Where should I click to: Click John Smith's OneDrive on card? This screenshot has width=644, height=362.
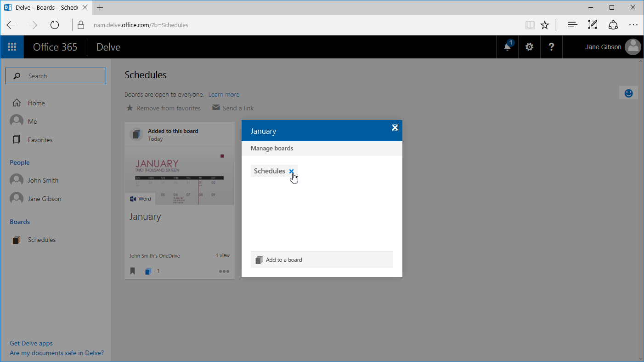[x=154, y=255]
